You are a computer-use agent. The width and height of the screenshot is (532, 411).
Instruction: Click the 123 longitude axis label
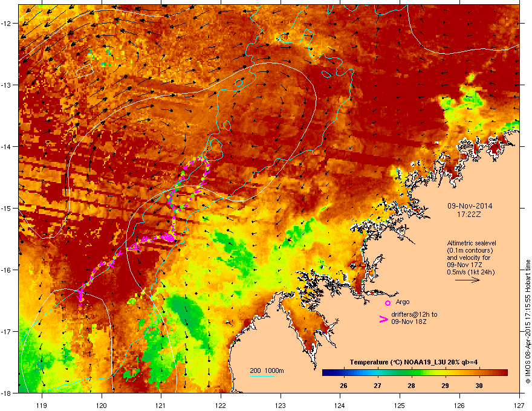pos(281,405)
